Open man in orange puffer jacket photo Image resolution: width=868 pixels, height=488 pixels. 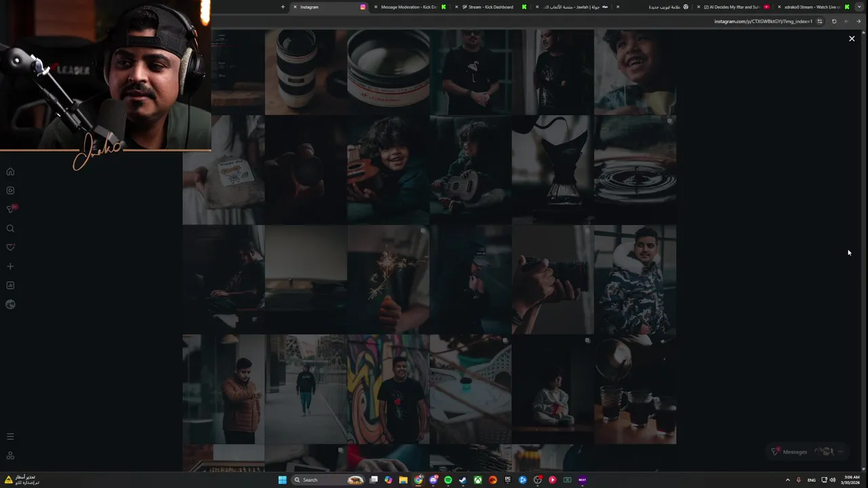pyautogui.click(x=223, y=389)
